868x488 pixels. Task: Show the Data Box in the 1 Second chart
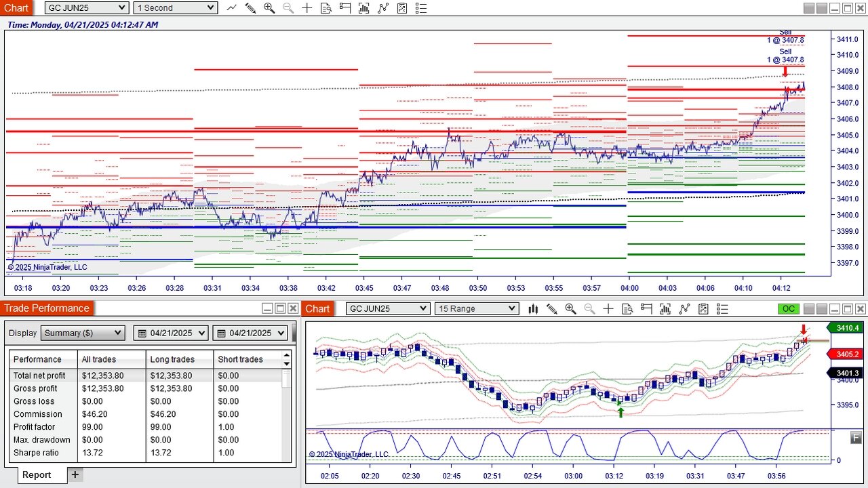326,8
